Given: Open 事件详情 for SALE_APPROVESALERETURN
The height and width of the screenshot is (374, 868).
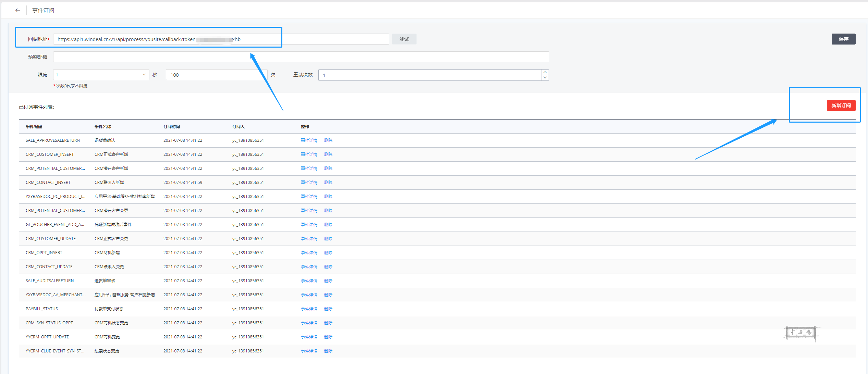Looking at the screenshot, I should click(309, 140).
